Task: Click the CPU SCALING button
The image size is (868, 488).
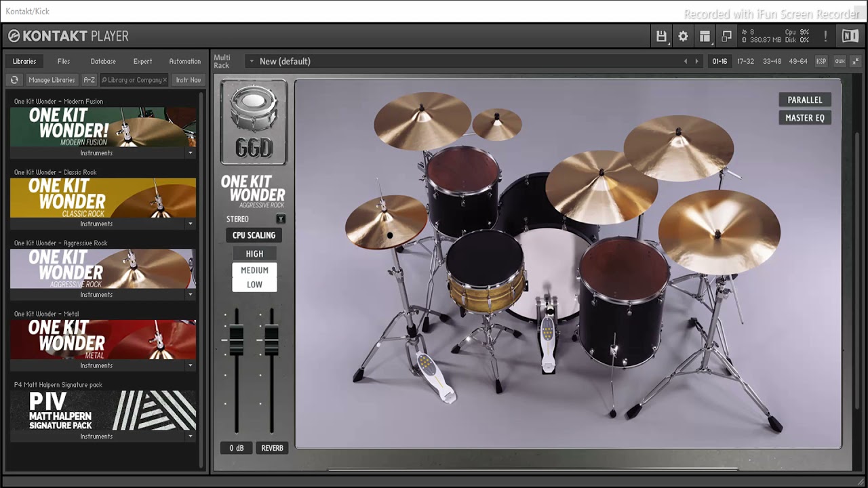Action: [x=254, y=235]
